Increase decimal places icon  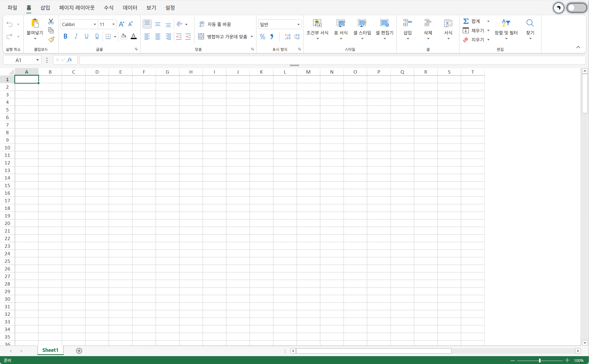(x=288, y=37)
